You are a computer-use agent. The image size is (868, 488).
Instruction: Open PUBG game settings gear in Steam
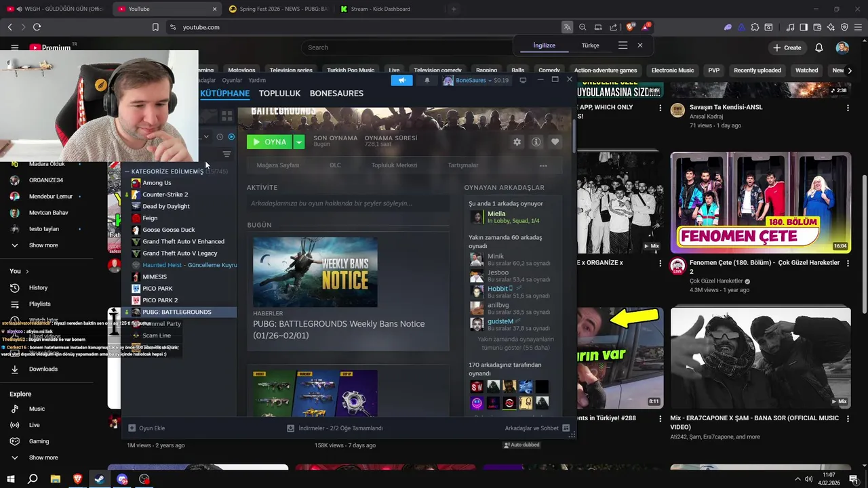click(x=517, y=142)
